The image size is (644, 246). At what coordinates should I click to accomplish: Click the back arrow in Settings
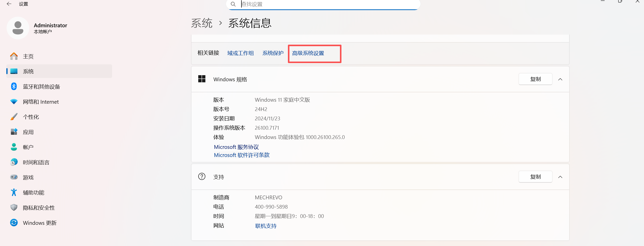click(9, 4)
